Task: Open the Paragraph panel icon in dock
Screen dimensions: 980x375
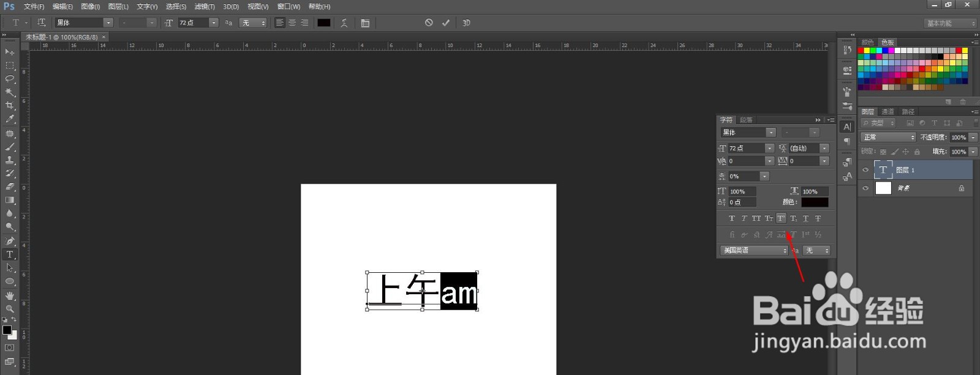Action: tap(847, 141)
